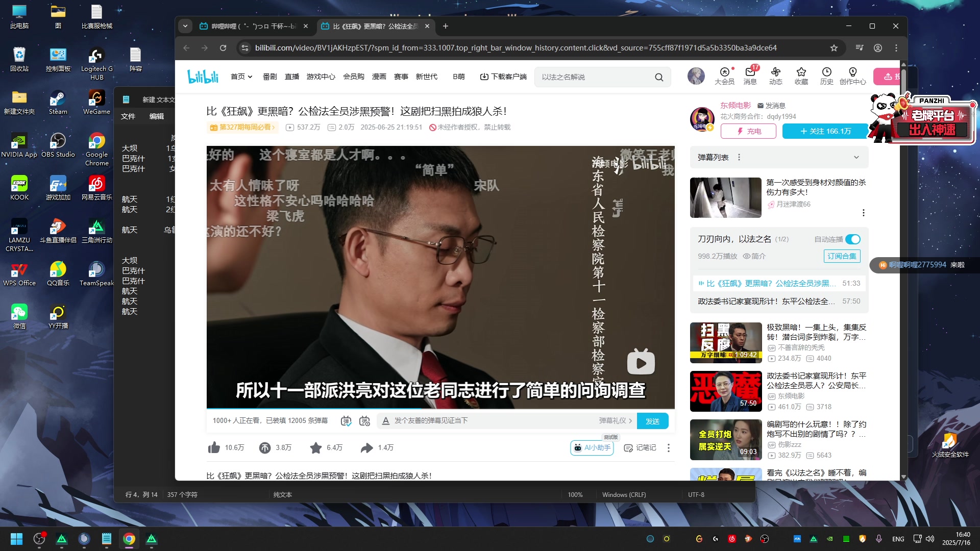
Task: Switch to the first 哔哩哔哩 Chrome tab
Action: coord(253,26)
